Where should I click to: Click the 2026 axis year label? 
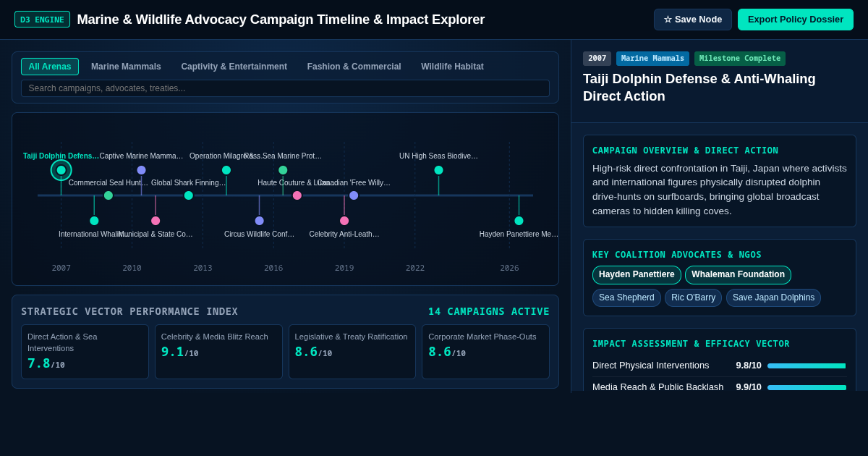point(509,268)
